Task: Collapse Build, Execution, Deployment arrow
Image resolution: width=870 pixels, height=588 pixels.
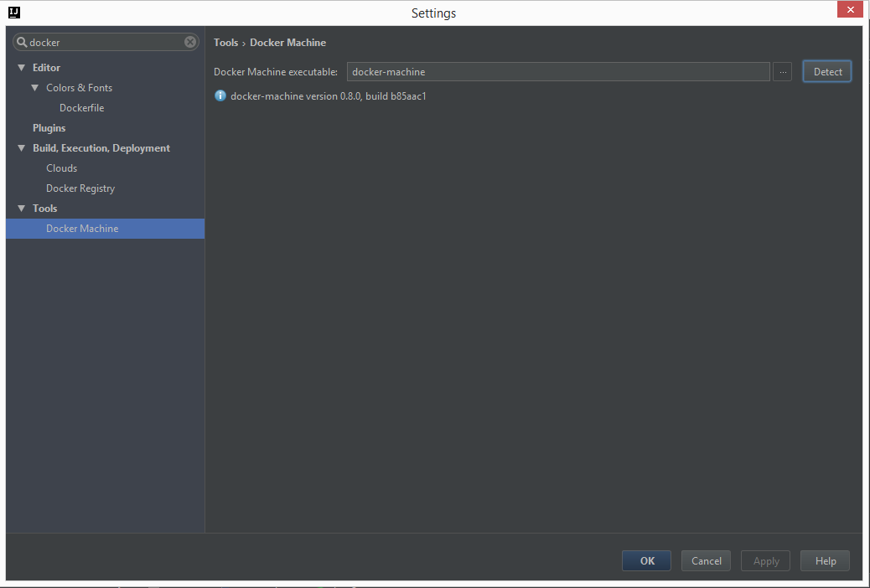Action: (x=22, y=148)
